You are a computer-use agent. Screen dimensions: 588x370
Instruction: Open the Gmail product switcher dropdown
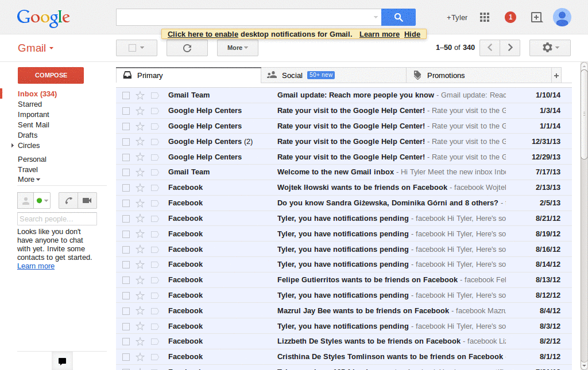click(x=36, y=48)
